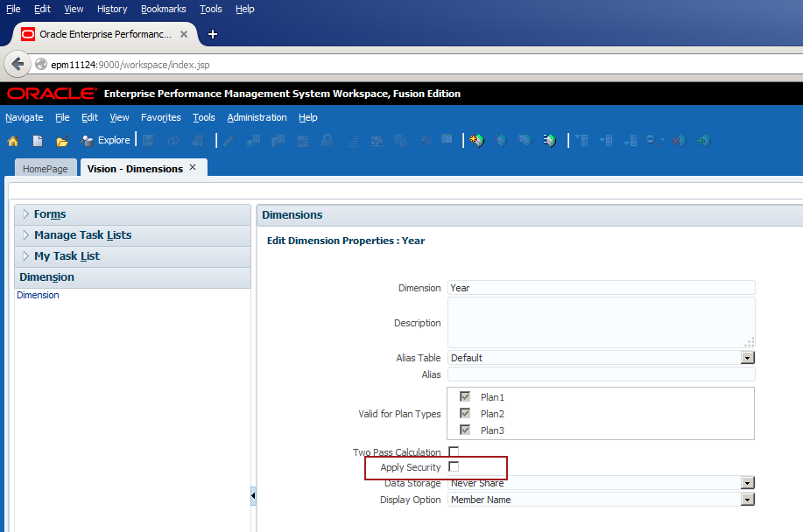Click the dimmed icon with red X
Screen dimensions: 803x532
(679, 141)
